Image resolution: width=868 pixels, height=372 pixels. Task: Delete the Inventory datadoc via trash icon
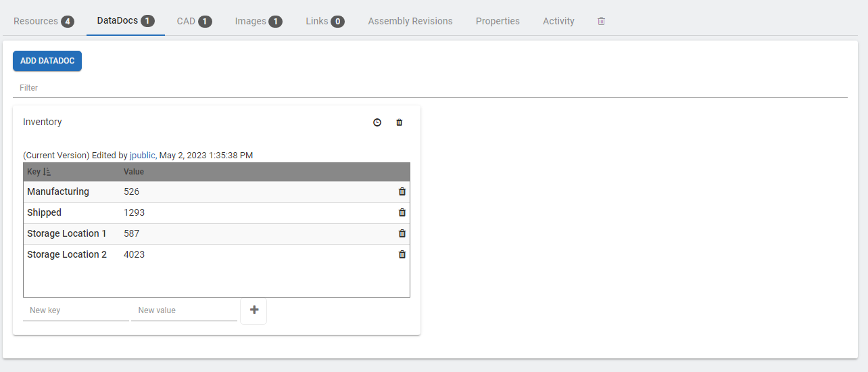[x=399, y=122]
